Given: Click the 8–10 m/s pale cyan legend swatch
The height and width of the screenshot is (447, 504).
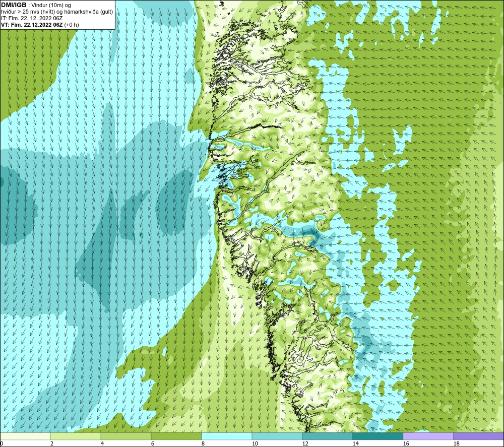Looking at the screenshot, I should [227, 436].
